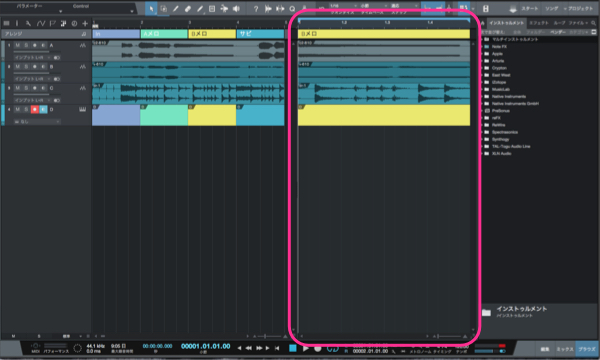600x360 pixels.
Task: Click the tempo track clock icon
Action: pos(74,23)
